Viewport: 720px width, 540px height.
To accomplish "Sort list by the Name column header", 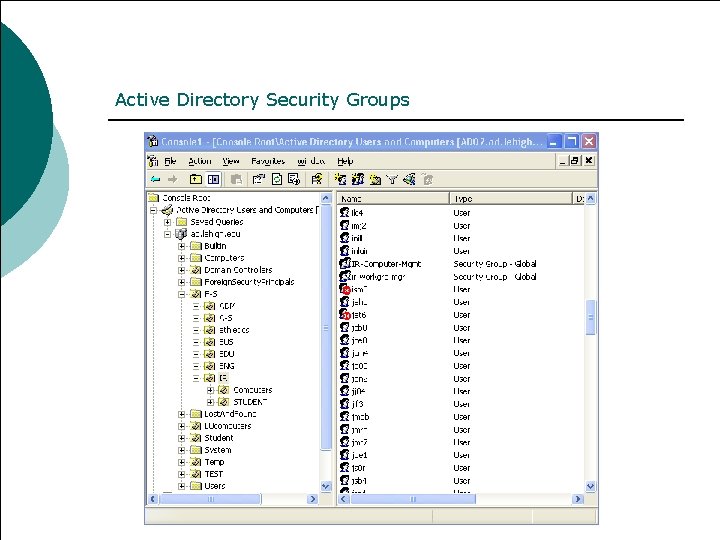I will [x=394, y=198].
